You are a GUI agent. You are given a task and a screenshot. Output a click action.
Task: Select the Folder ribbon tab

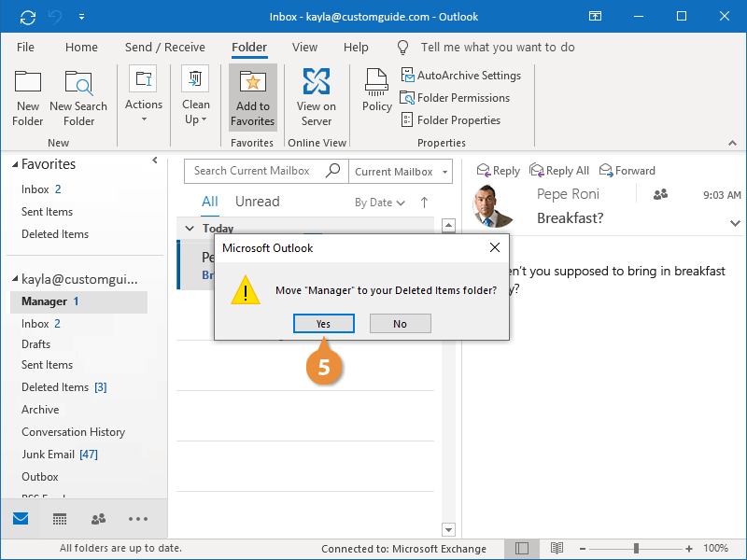pos(249,48)
